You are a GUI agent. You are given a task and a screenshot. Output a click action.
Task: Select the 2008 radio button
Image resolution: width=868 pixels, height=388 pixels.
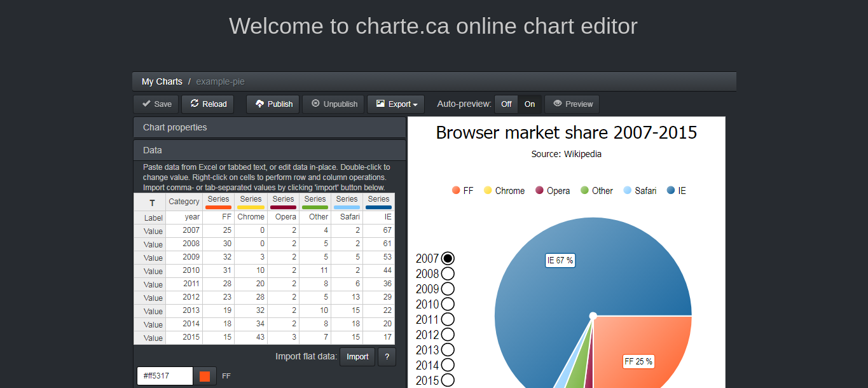[x=448, y=274]
